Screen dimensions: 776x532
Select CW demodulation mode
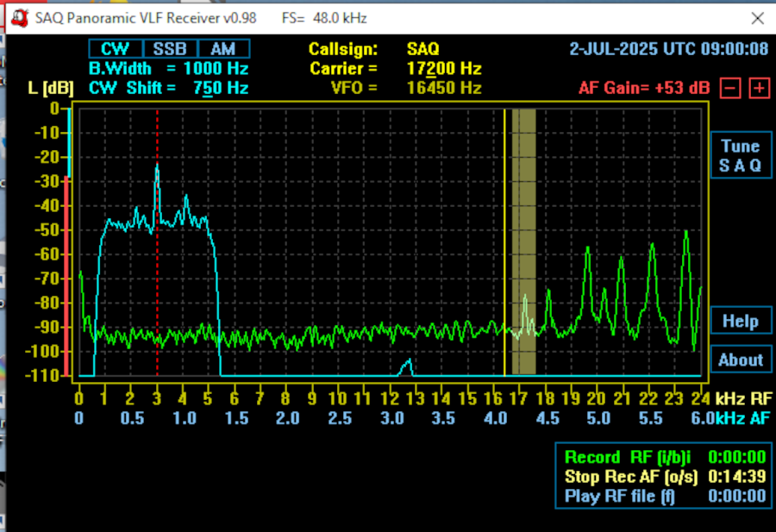click(115, 49)
